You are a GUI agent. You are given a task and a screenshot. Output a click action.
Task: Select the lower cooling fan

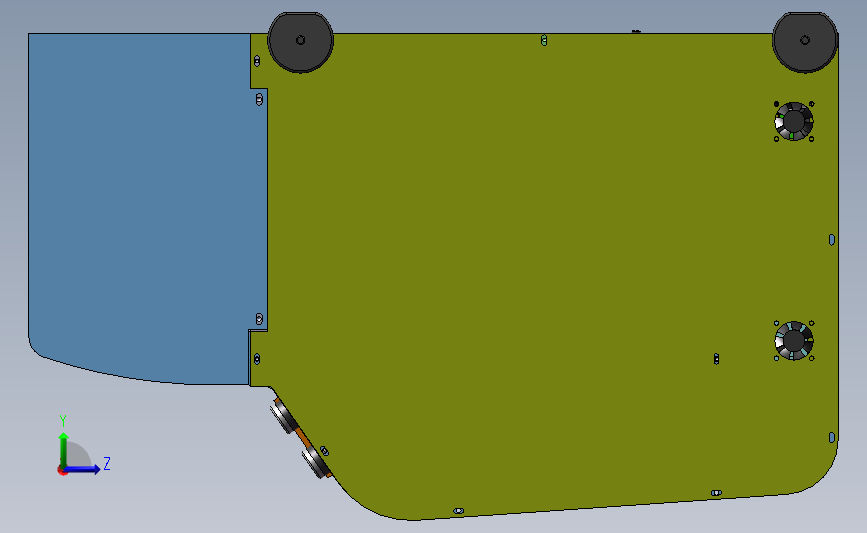[x=794, y=341]
